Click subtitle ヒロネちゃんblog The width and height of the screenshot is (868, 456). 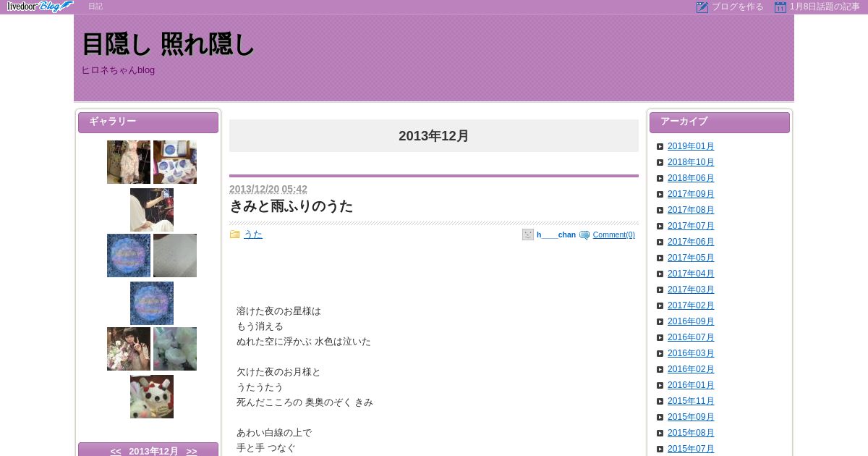118,70
